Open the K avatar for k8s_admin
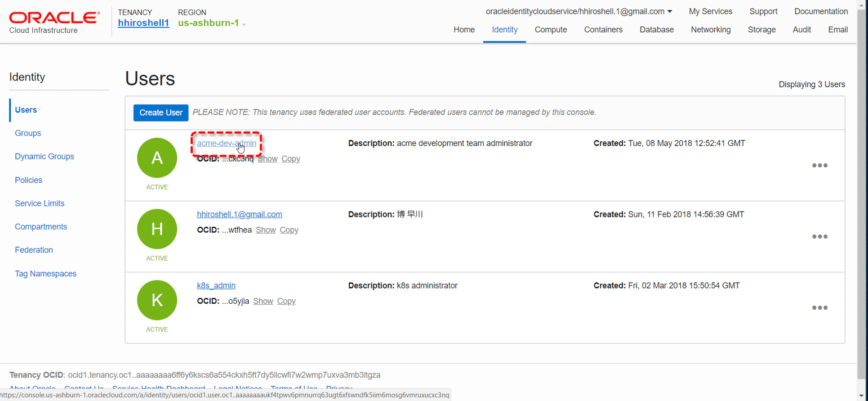 [x=157, y=300]
